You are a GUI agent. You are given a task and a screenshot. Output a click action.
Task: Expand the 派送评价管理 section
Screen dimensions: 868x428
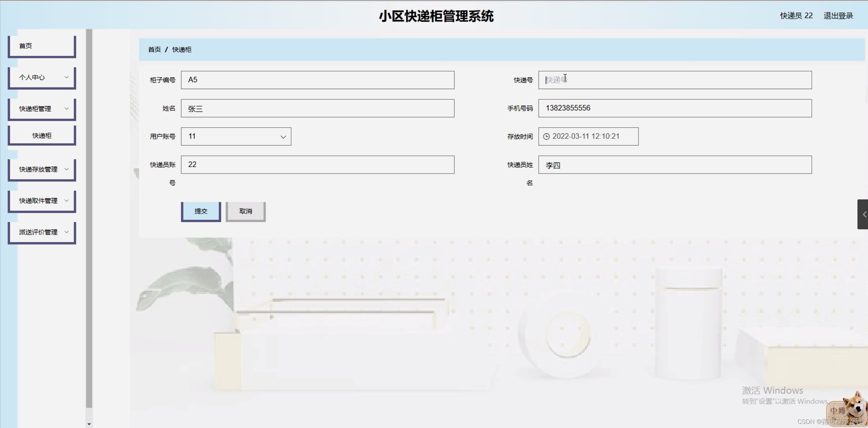coord(67,232)
